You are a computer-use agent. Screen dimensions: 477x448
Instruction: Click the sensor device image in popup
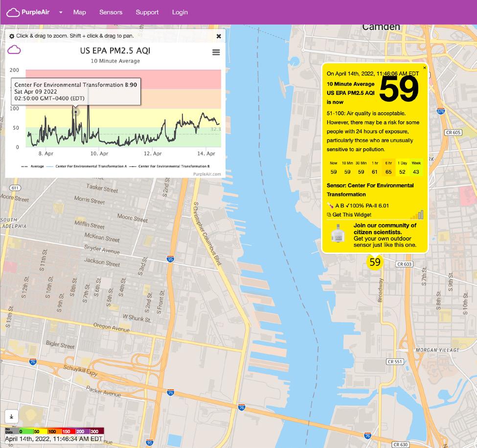(x=338, y=234)
